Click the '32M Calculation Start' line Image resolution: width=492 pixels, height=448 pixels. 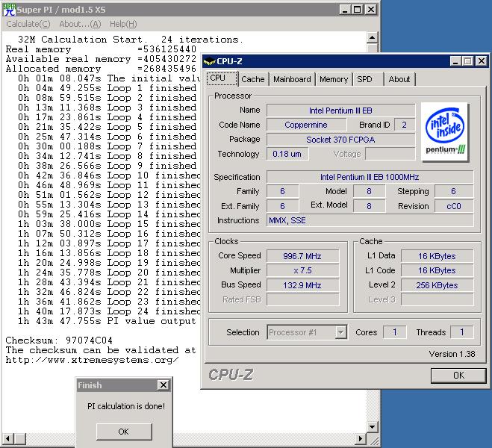pyautogui.click(x=131, y=40)
